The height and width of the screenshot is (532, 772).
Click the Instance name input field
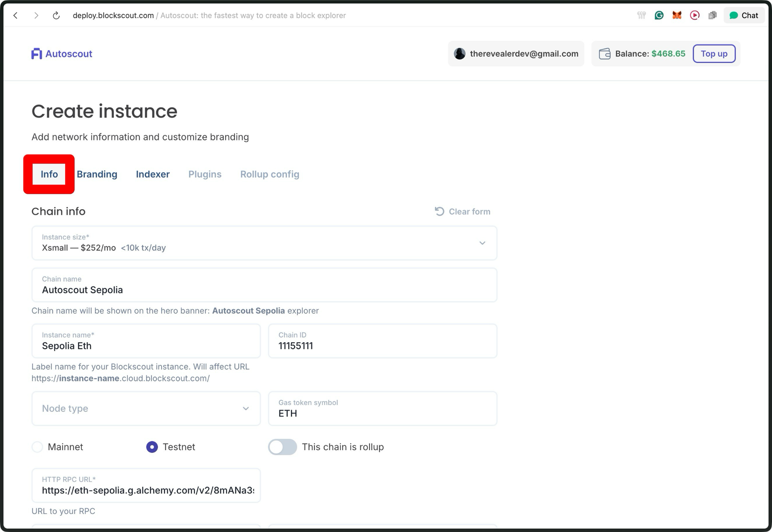(146, 341)
